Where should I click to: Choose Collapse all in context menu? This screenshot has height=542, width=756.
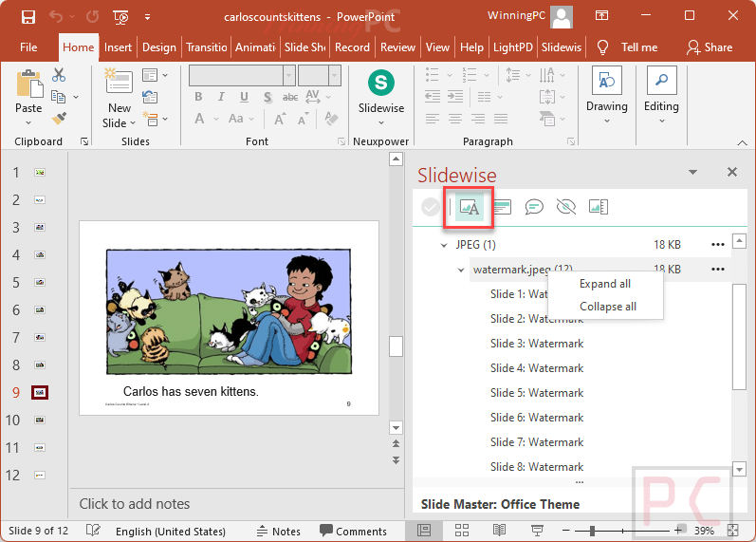[608, 307]
